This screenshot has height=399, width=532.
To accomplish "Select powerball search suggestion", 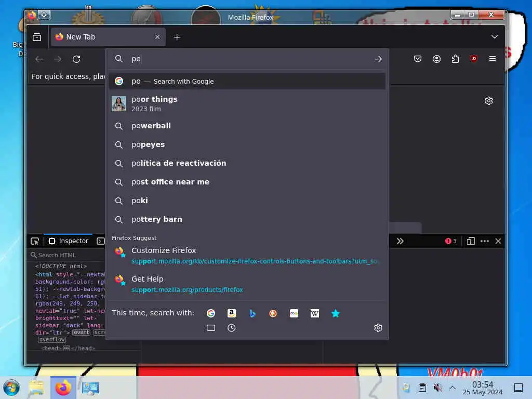I will pyautogui.click(x=247, y=126).
